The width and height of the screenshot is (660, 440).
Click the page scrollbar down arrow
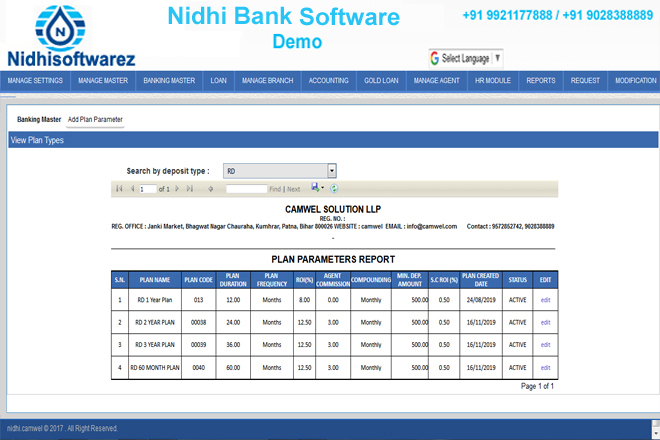656,433
